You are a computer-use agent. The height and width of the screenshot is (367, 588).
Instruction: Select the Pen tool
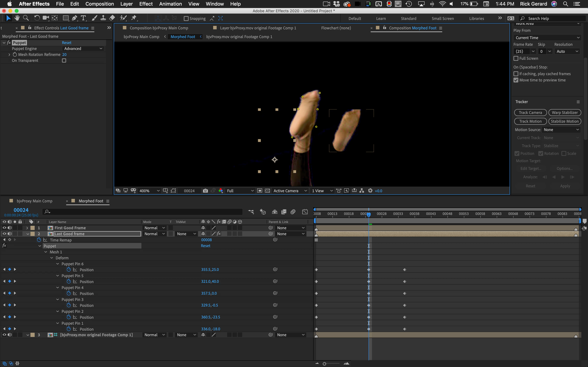point(75,18)
